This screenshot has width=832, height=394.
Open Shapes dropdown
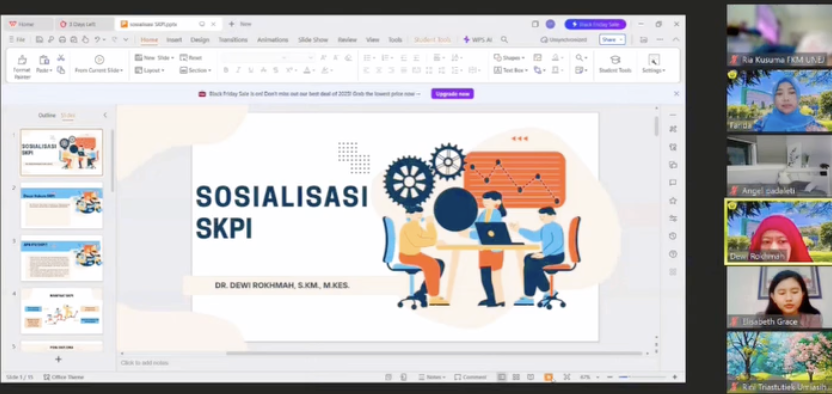(509, 58)
